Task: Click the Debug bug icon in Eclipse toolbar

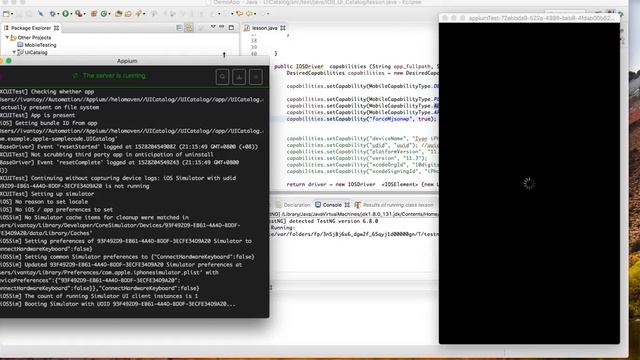Action: pyautogui.click(x=52, y=13)
